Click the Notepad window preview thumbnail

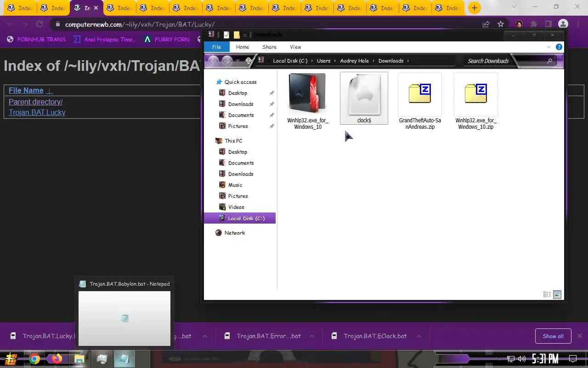coord(124,318)
